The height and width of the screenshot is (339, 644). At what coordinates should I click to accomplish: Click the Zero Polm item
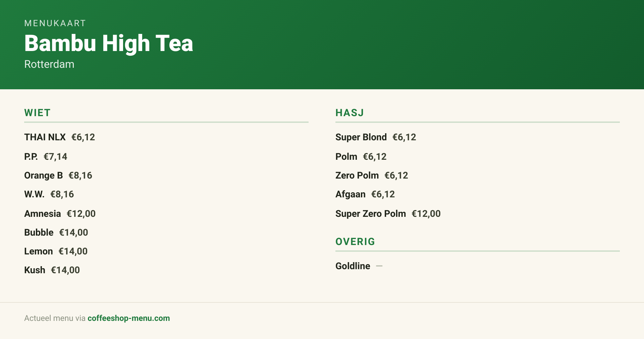372,175
